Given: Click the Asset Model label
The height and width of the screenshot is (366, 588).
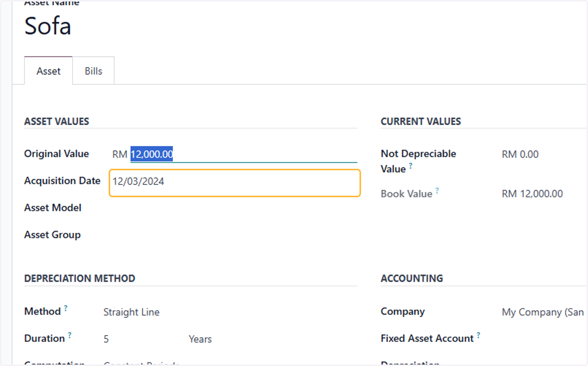Looking at the screenshot, I should click(53, 208).
